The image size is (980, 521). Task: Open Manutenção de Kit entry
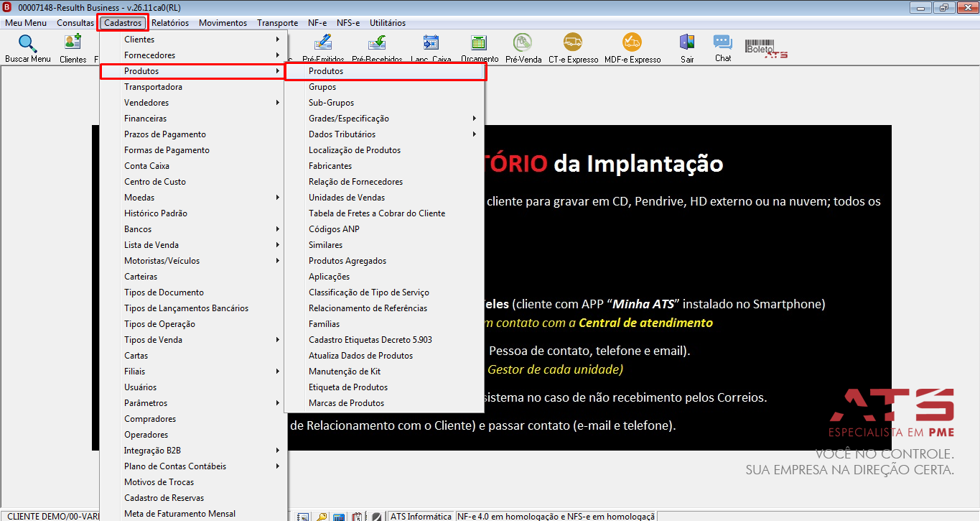(385, 372)
